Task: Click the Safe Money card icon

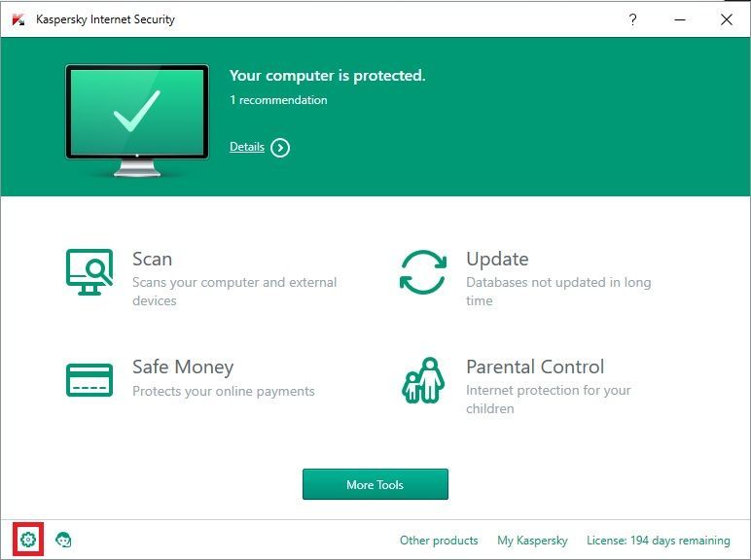Action: point(89,380)
